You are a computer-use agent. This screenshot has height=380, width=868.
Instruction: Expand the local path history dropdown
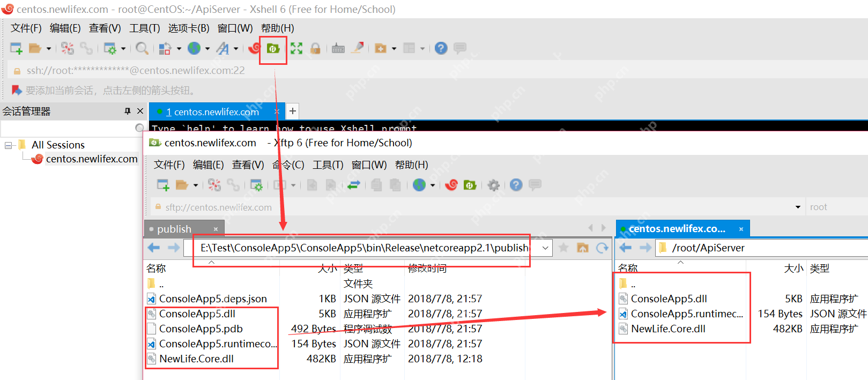tap(545, 248)
